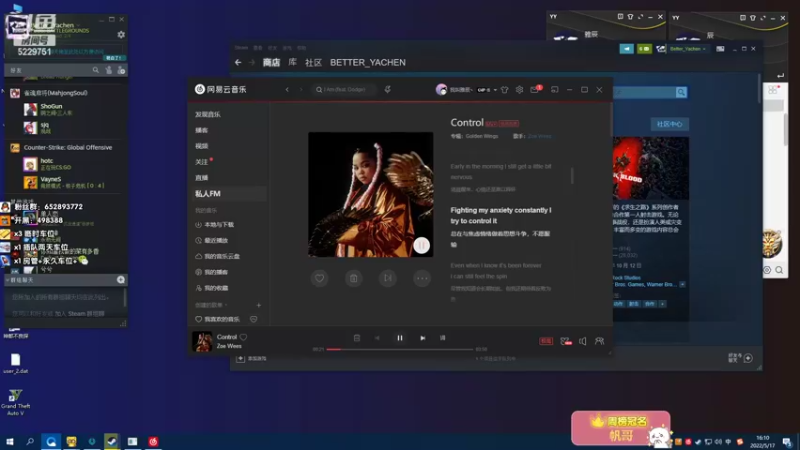The width and height of the screenshot is (800, 450).
Task: Open Better_Yachen account dropdown in Steam
Action: (x=687, y=49)
